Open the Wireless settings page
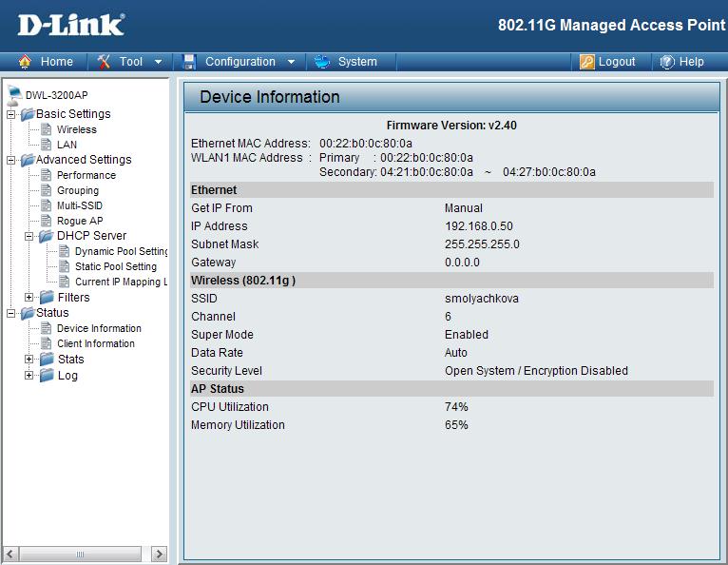 76,129
